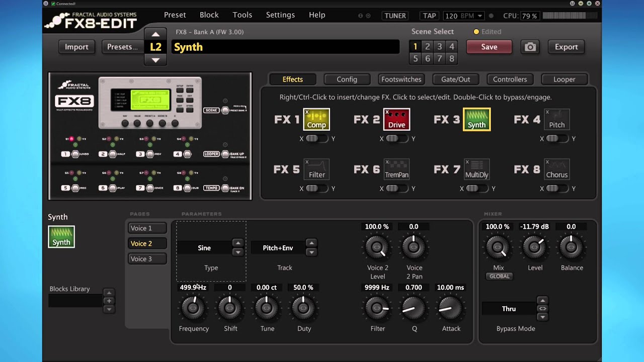Toggle the Connected checkbox in title bar
644x362 pixels.
[x=53, y=4]
